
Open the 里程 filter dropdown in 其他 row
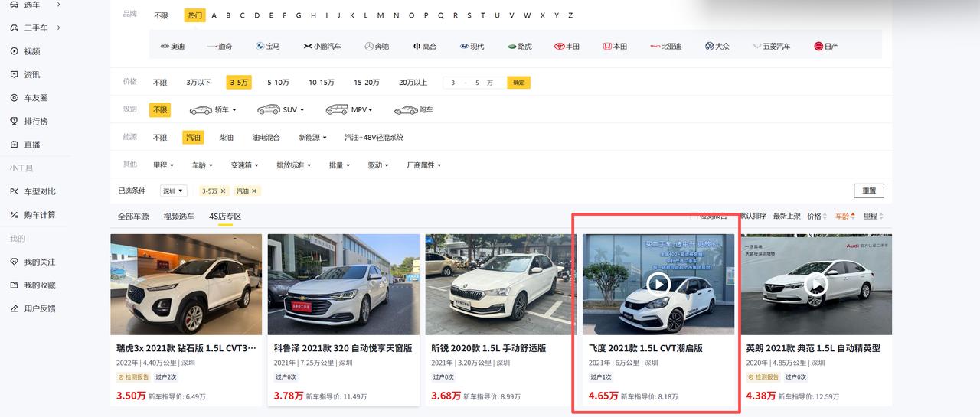point(163,165)
